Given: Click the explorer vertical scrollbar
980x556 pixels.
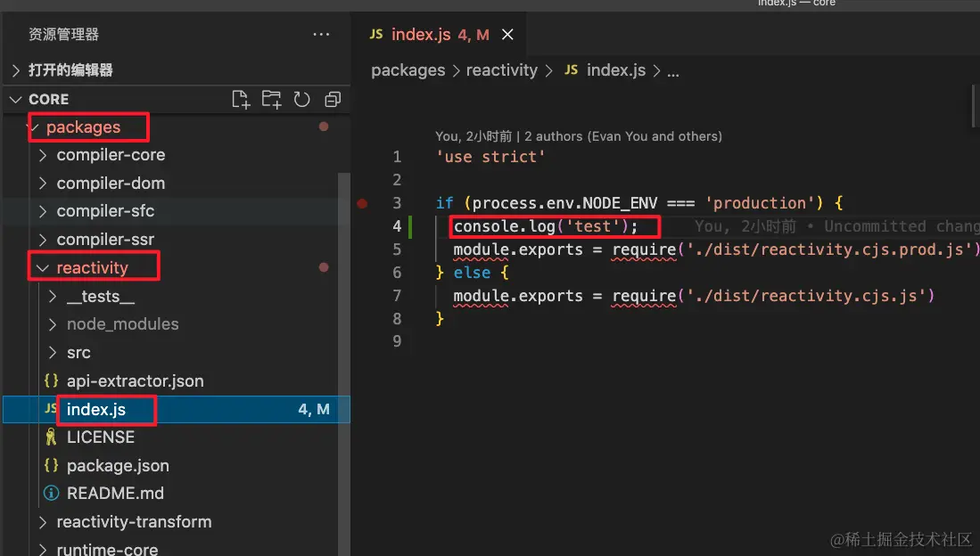Looking at the screenshot, I should (x=343, y=363).
